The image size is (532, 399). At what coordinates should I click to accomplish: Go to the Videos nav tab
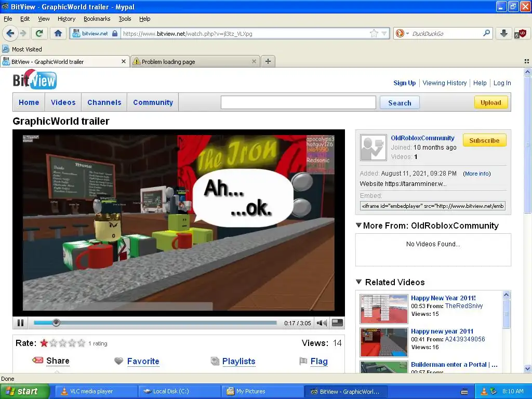click(63, 102)
